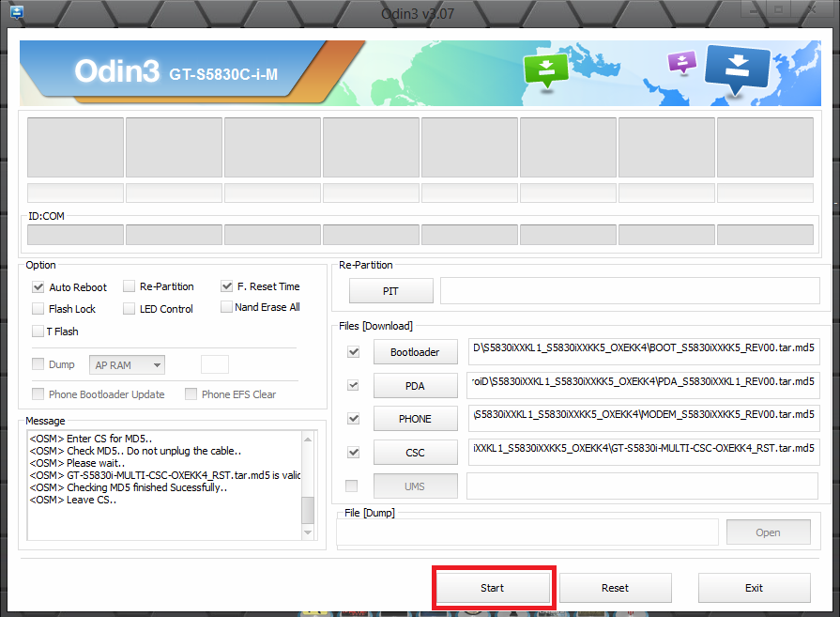Click the Reset button
This screenshot has width=840, height=617.
(615, 588)
